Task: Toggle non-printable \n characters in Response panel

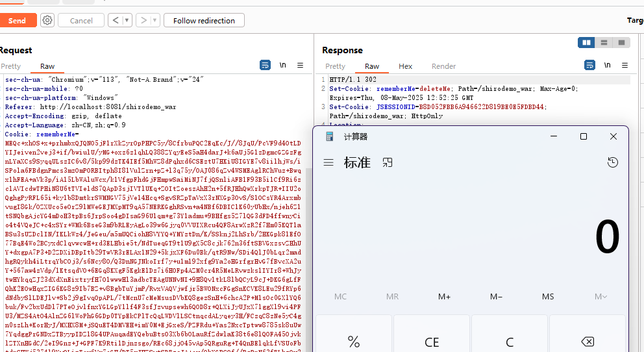Action: point(607,65)
